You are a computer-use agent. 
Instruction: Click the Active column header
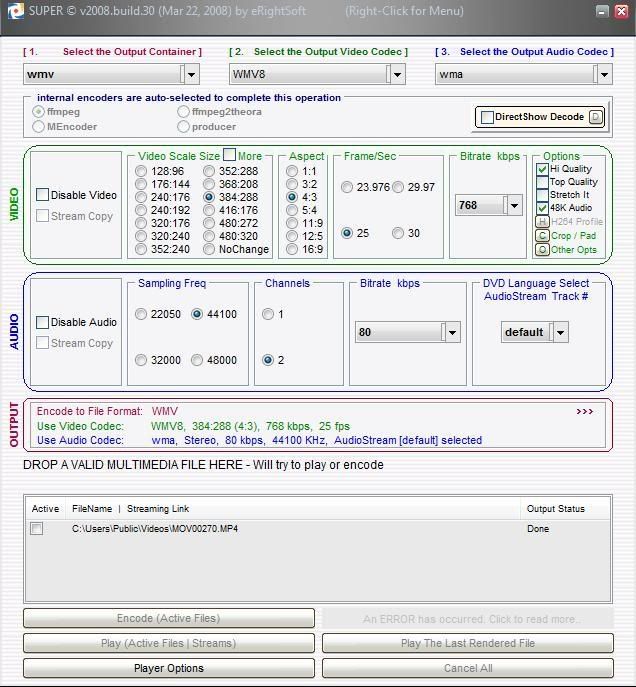coord(45,509)
